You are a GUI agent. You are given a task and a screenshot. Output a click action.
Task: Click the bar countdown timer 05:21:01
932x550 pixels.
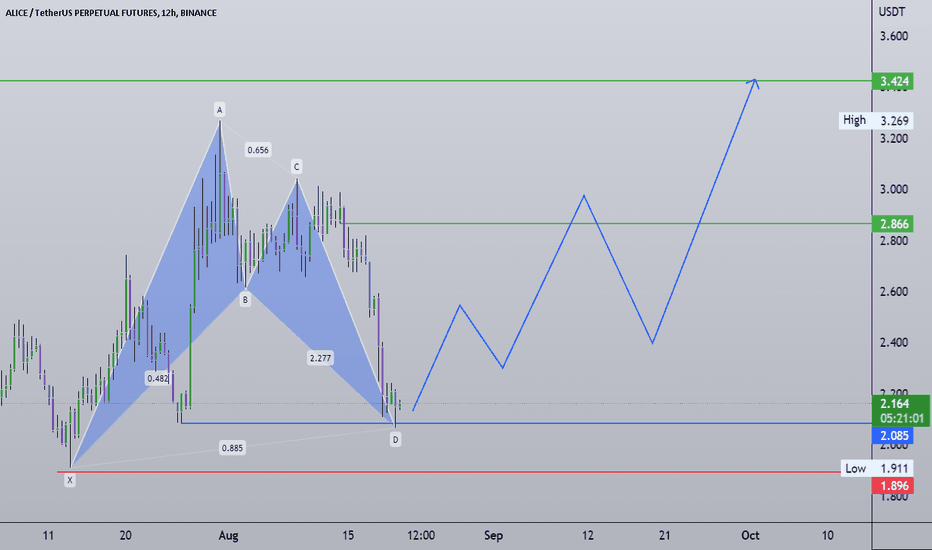point(902,418)
